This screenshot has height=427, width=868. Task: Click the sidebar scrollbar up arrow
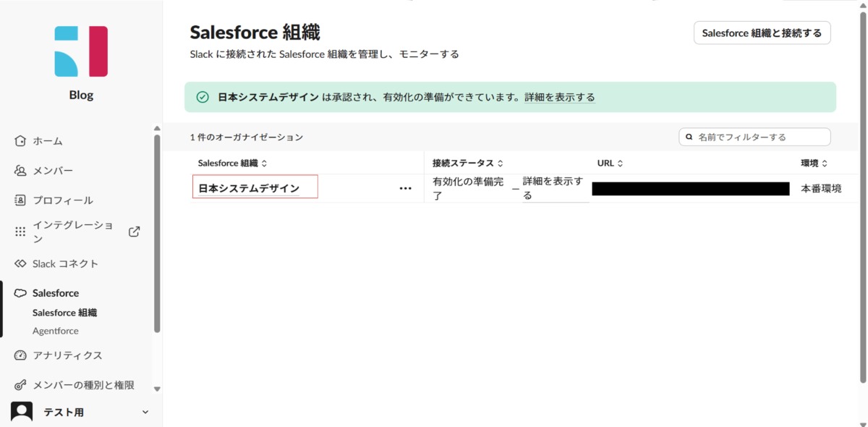(x=157, y=129)
